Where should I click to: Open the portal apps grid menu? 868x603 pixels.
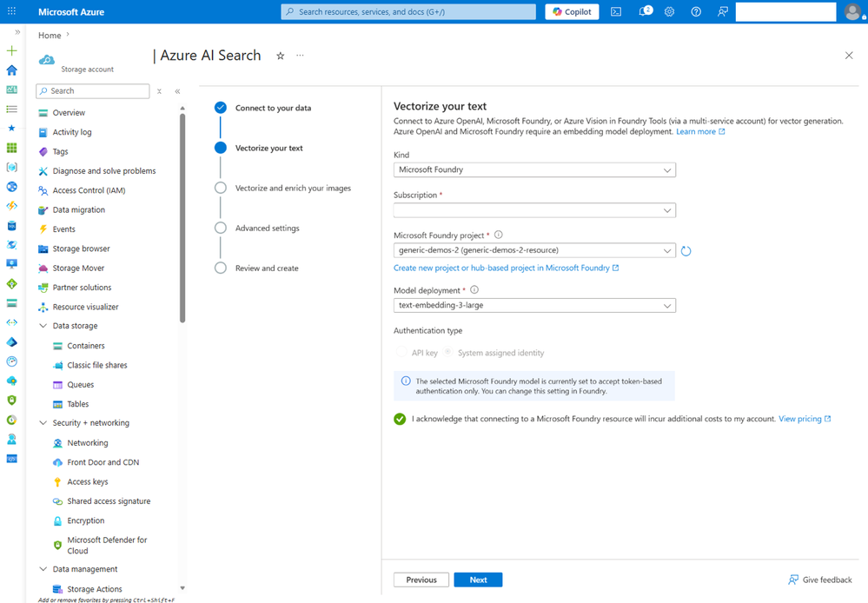tap(11, 11)
